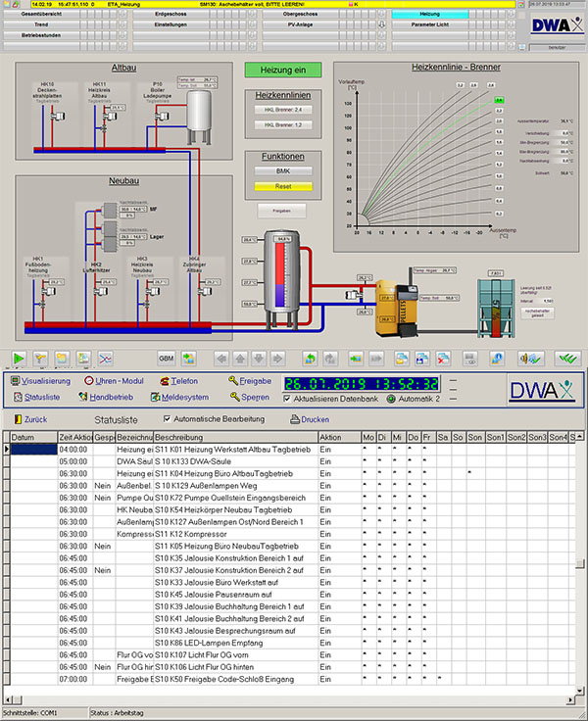This screenshot has height=721, width=588.
Task: Click the Drucken print button
Action: [x=310, y=418]
